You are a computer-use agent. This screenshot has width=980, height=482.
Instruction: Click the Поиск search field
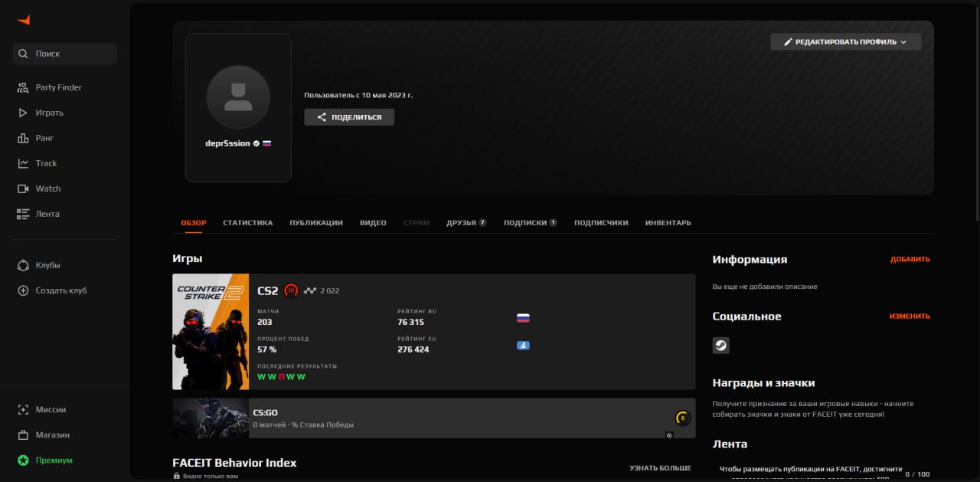(x=64, y=53)
